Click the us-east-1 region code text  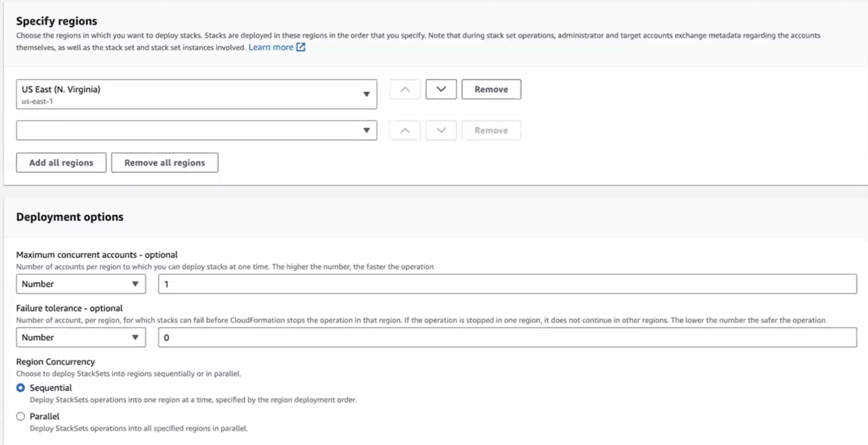(37, 101)
